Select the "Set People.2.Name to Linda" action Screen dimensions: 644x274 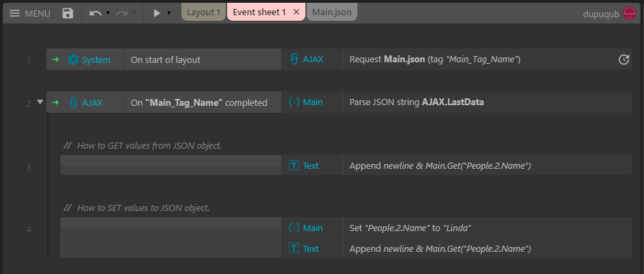pyautogui.click(x=487, y=228)
